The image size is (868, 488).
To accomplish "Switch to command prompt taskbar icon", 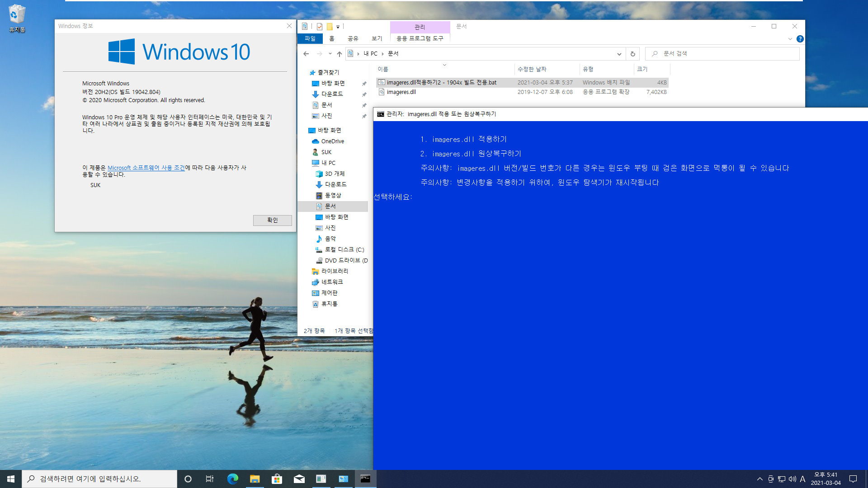I will click(x=365, y=479).
